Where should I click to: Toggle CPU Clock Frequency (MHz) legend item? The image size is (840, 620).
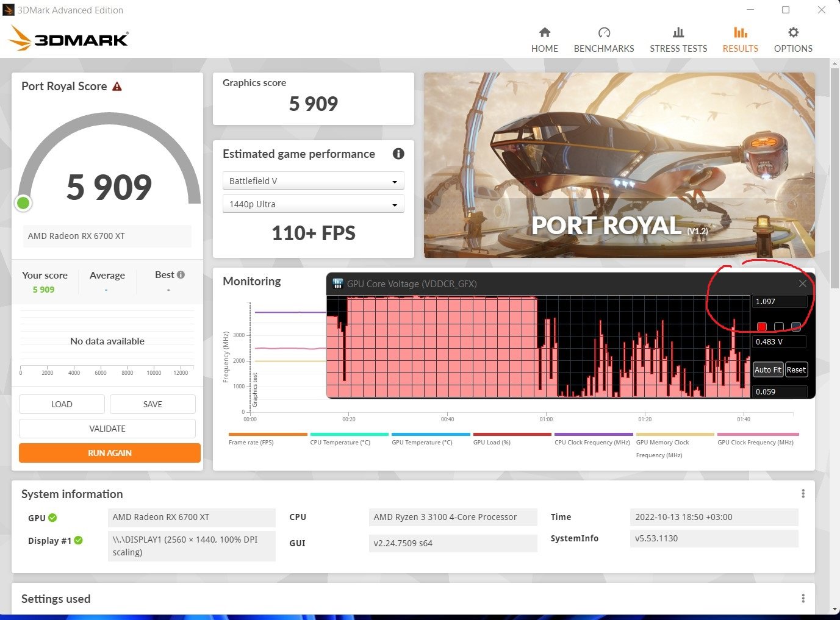(594, 439)
